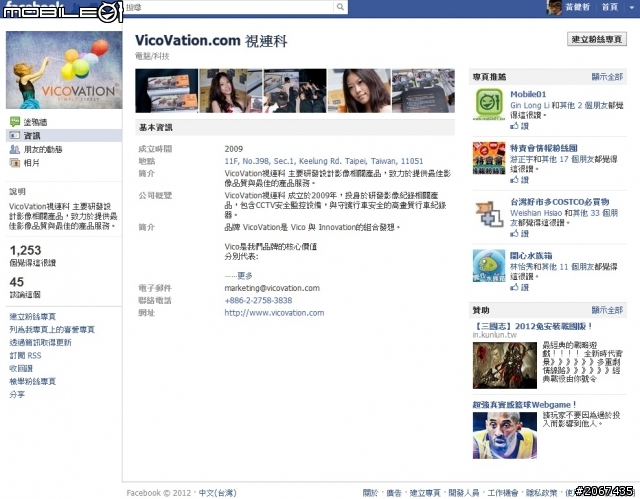Open the 塗鴉牆 wall tab icon
The width and height of the screenshot is (640, 499).
pos(15,122)
